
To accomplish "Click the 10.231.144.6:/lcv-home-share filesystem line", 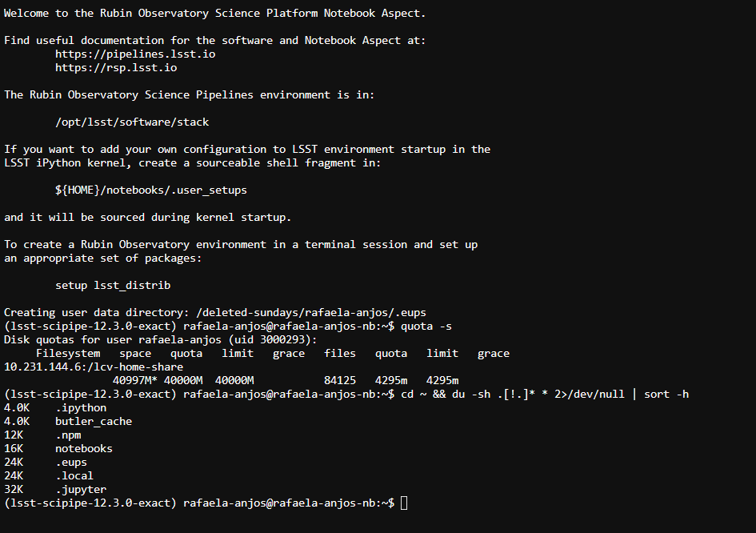I will tap(94, 367).
